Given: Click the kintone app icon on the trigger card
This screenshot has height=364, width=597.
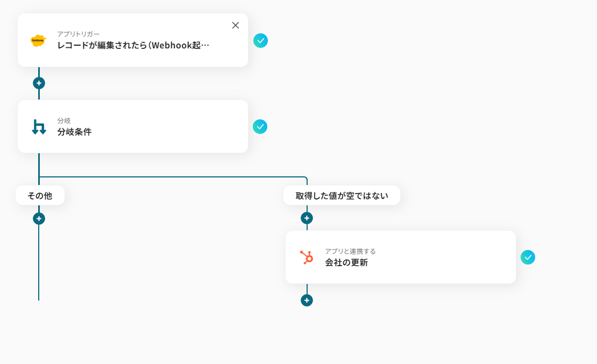Looking at the screenshot, I should [x=37, y=40].
